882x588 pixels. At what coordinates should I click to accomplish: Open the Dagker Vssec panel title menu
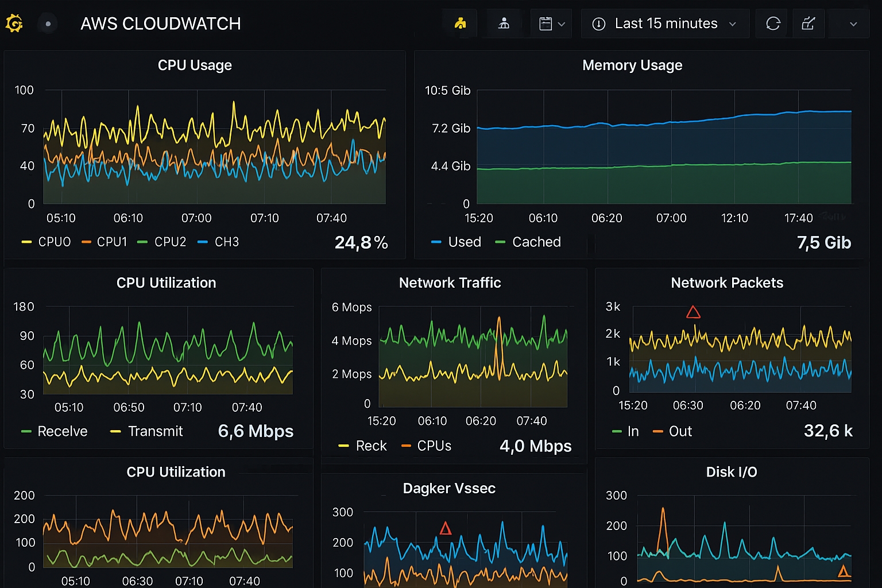click(x=449, y=488)
